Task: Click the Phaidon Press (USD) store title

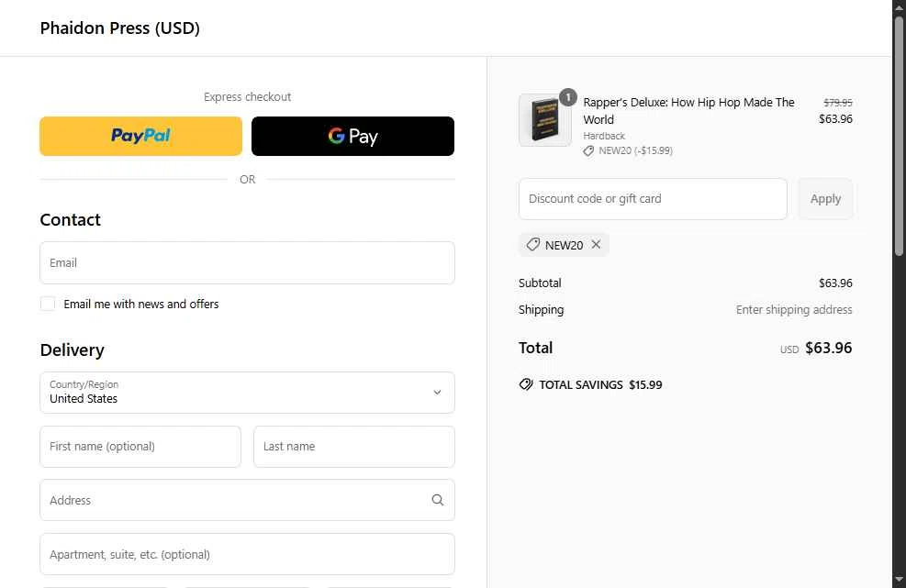Action: coord(120,28)
